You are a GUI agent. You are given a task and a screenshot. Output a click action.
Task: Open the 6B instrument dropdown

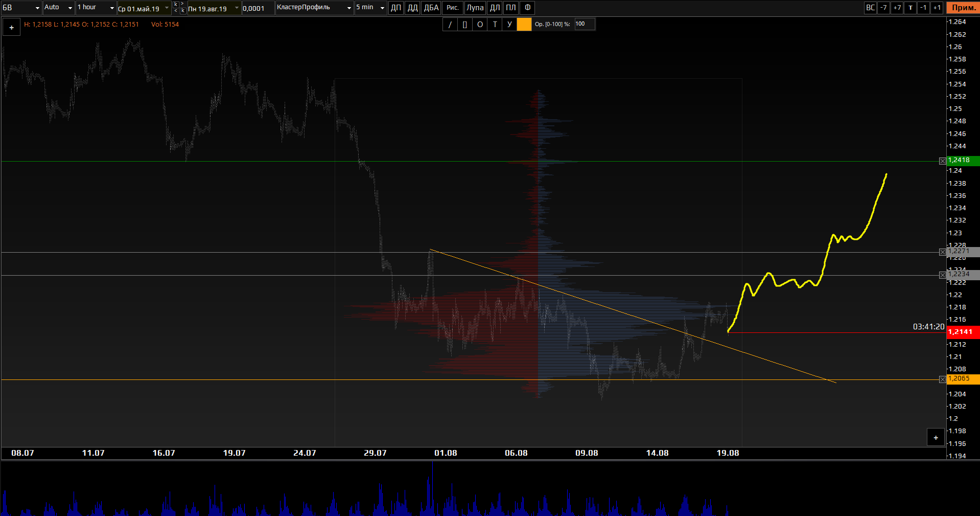coord(21,8)
